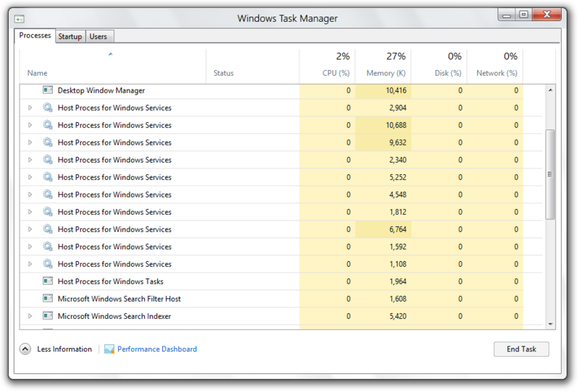Sort processes by Memory (K) column header

tap(385, 73)
